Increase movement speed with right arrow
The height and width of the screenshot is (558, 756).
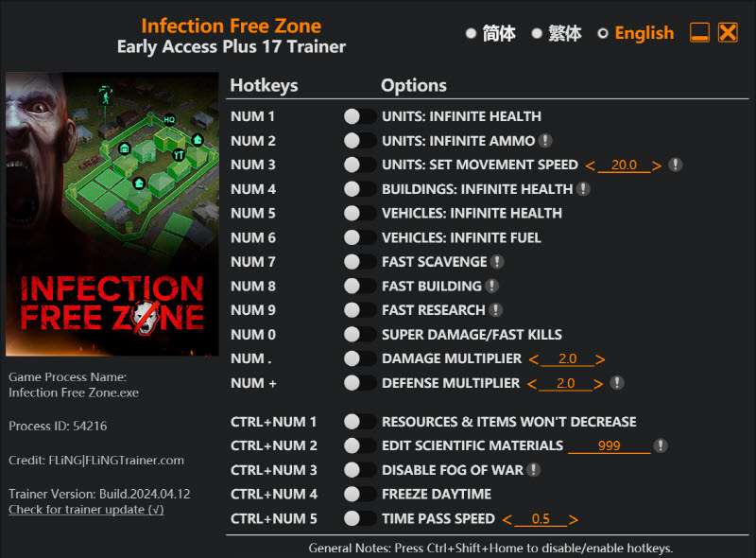[657, 166]
